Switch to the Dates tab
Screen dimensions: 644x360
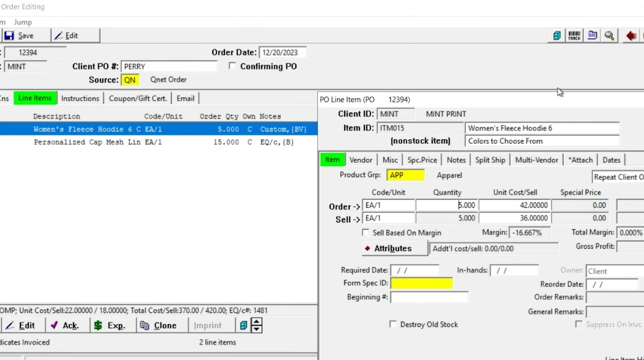(611, 160)
